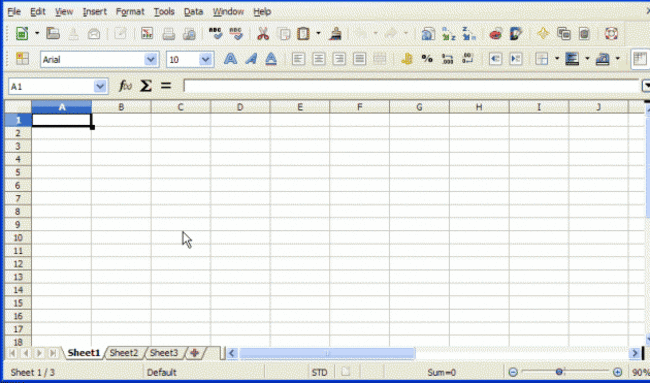Viewport: 650px width, 383px height.
Task: Click the Spelling check ABC icon
Action: point(215,34)
